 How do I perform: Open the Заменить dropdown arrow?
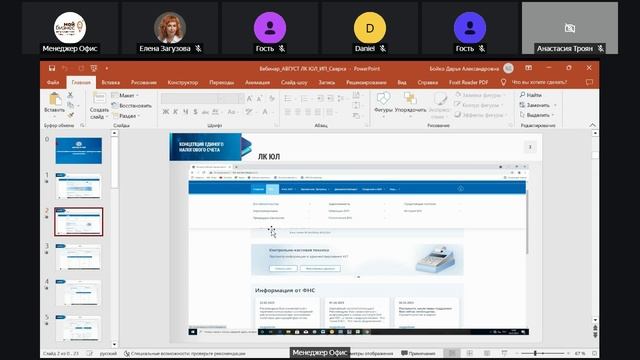[556, 105]
